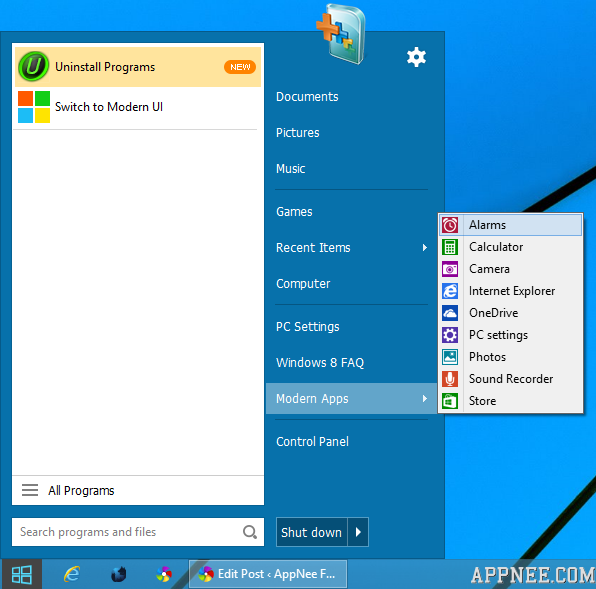This screenshot has width=596, height=589.
Task: Click the Windows Start button in taskbar
Action: tap(22, 574)
